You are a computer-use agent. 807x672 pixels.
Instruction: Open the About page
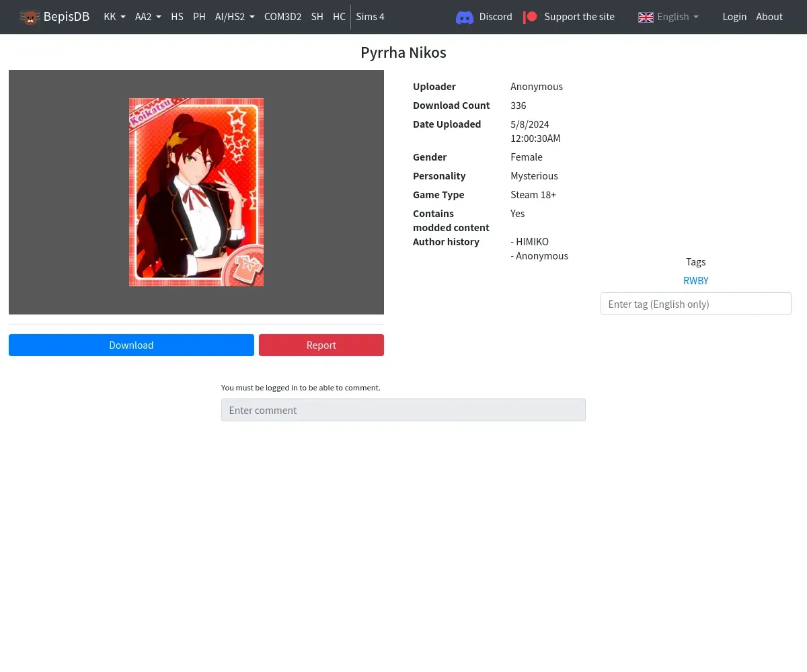coord(769,17)
